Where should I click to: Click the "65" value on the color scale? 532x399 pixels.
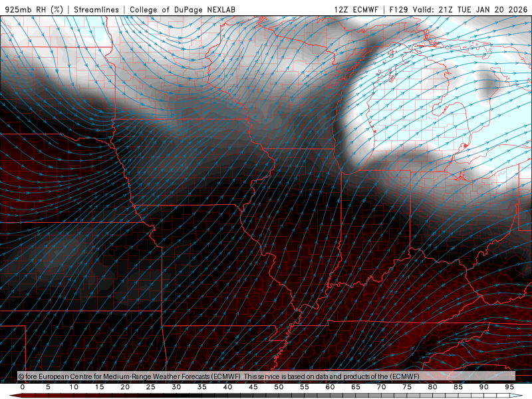click(x=356, y=387)
